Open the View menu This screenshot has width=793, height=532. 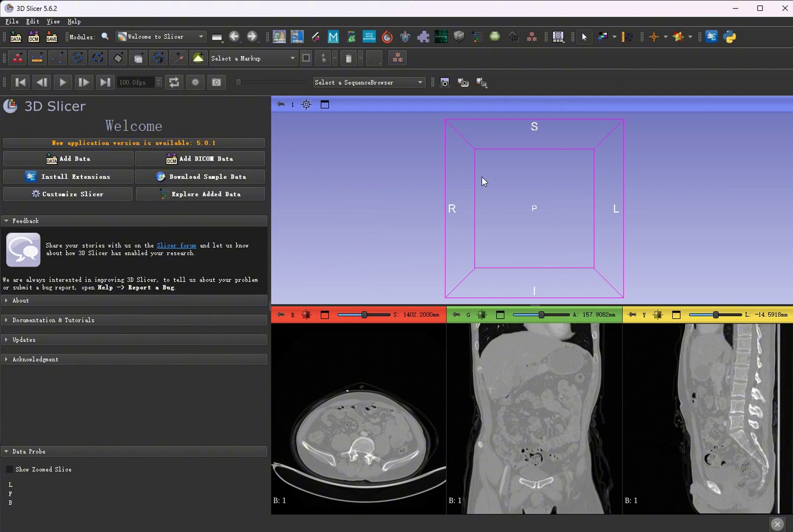click(x=53, y=22)
